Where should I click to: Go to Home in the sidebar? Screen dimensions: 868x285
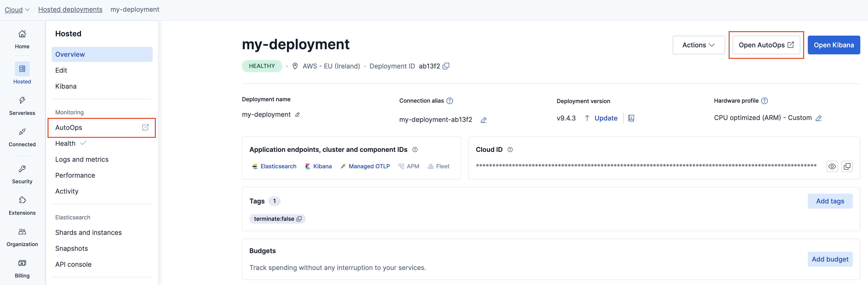[x=22, y=39]
